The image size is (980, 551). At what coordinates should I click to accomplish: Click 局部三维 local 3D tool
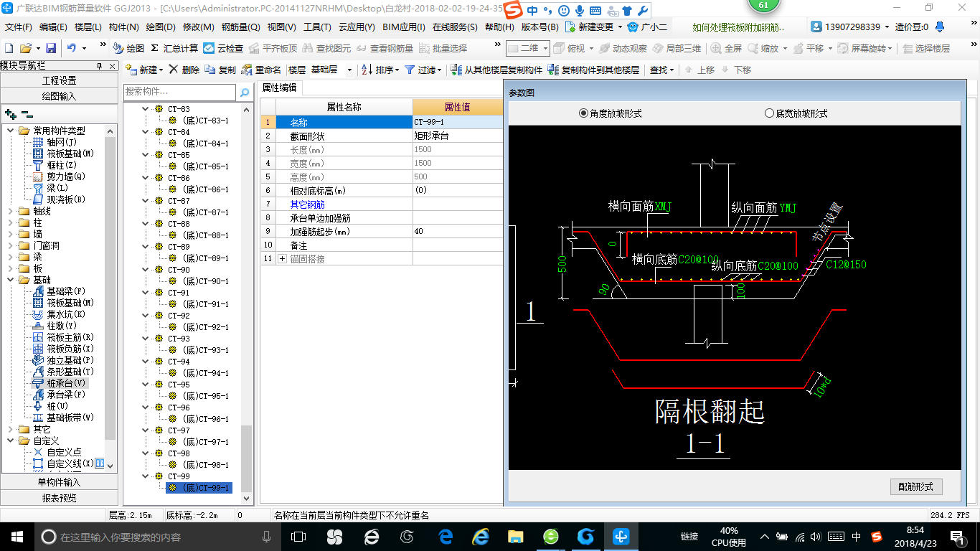pos(677,48)
